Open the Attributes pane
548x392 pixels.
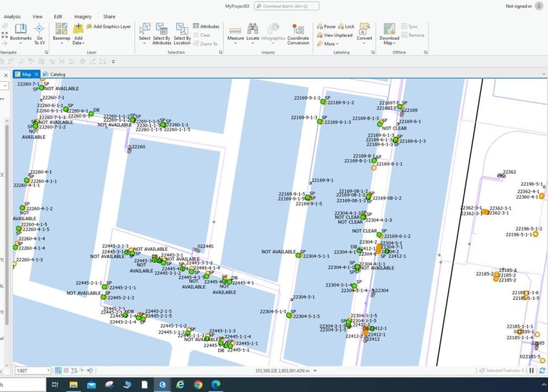click(x=206, y=26)
